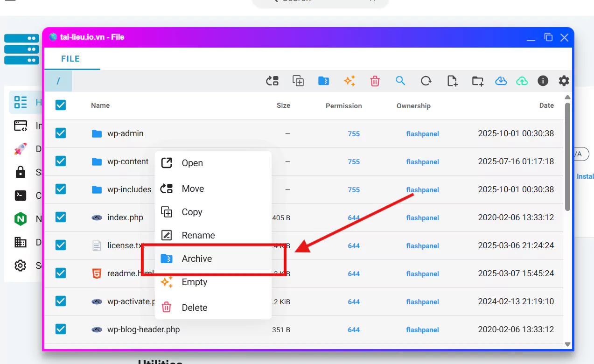Select Rename in the context menu
594x364 pixels.
198,235
